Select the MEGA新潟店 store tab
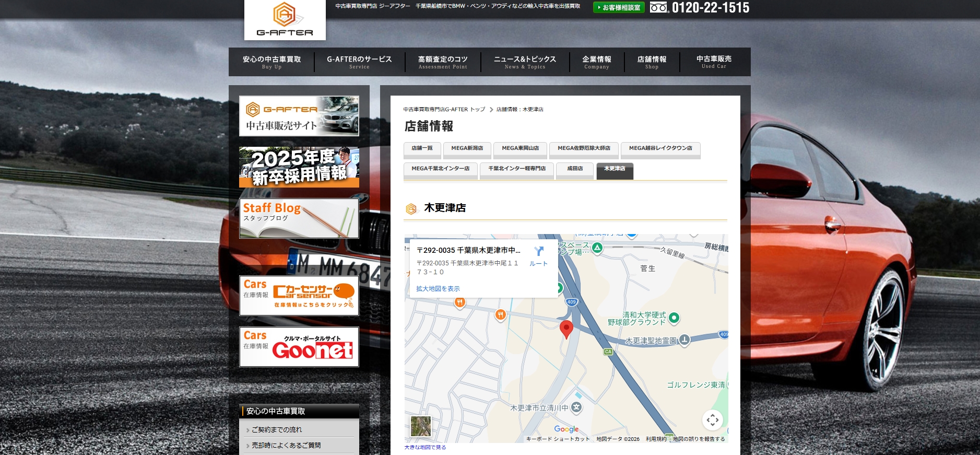The height and width of the screenshot is (455, 980). pyautogui.click(x=467, y=149)
